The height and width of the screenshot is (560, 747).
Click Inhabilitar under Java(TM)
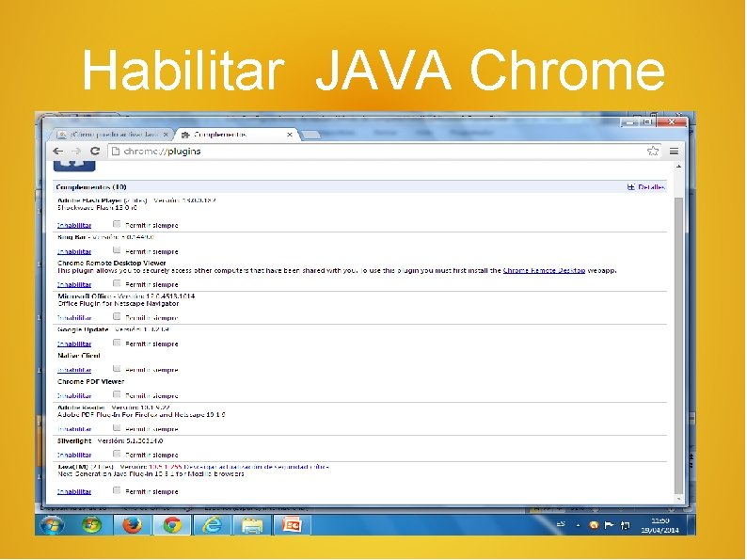[x=74, y=492]
